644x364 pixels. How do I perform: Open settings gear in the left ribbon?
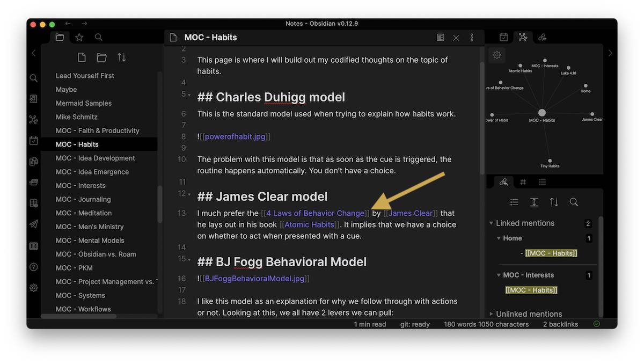click(x=34, y=288)
